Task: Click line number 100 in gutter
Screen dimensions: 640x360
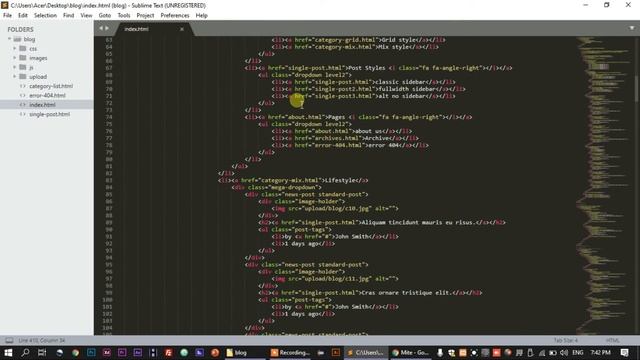Action: pos(107,300)
